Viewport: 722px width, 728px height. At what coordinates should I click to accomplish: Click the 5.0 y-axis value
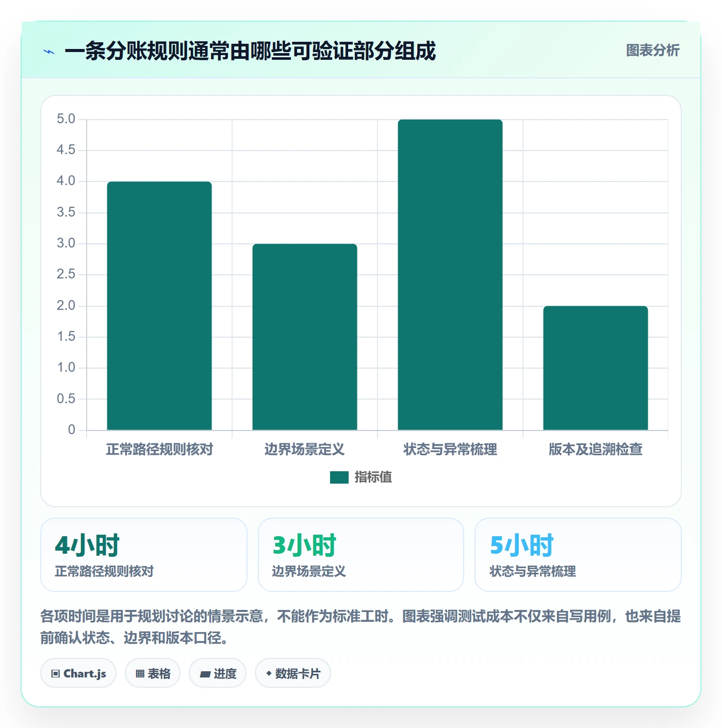66,119
